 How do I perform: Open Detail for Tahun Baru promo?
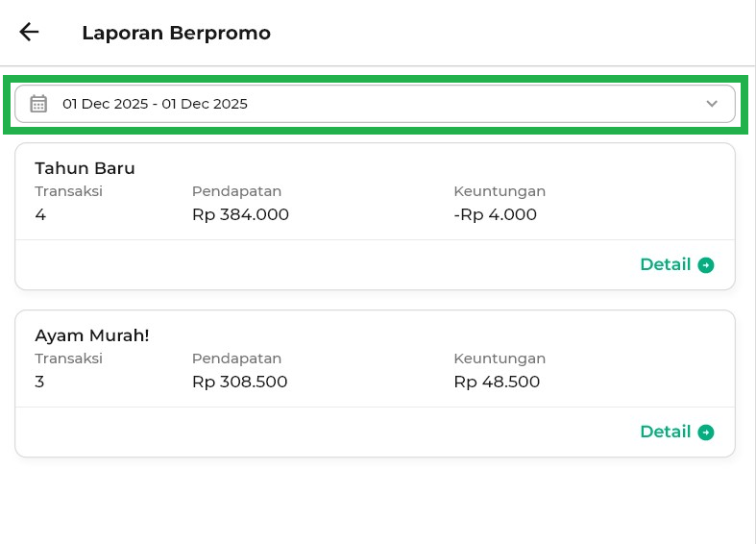[x=665, y=265]
